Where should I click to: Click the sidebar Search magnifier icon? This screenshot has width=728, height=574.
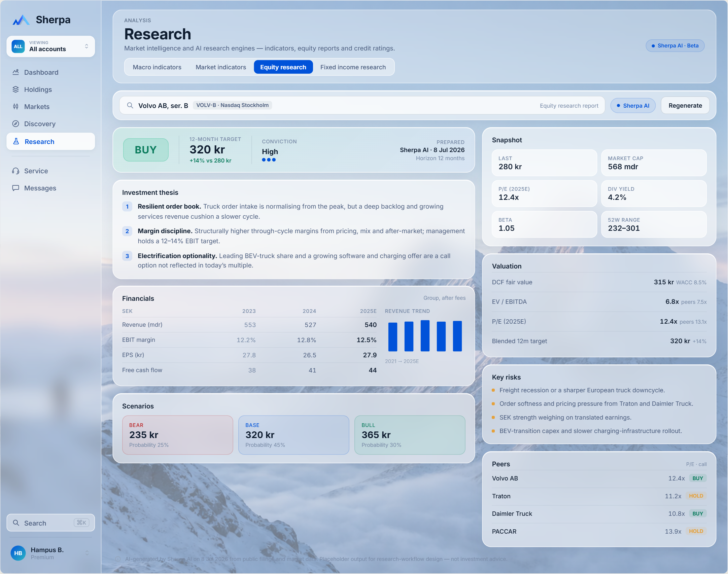pyautogui.click(x=16, y=523)
